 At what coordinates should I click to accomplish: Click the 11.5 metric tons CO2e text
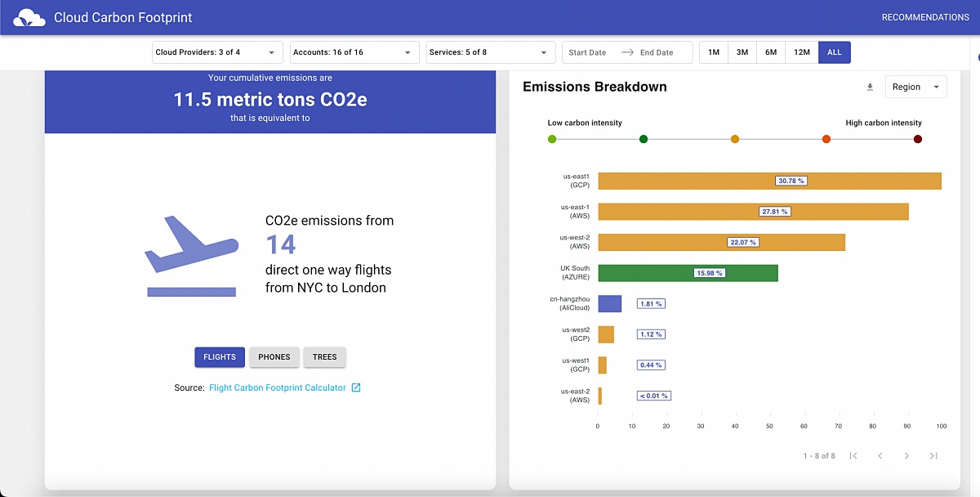click(270, 100)
